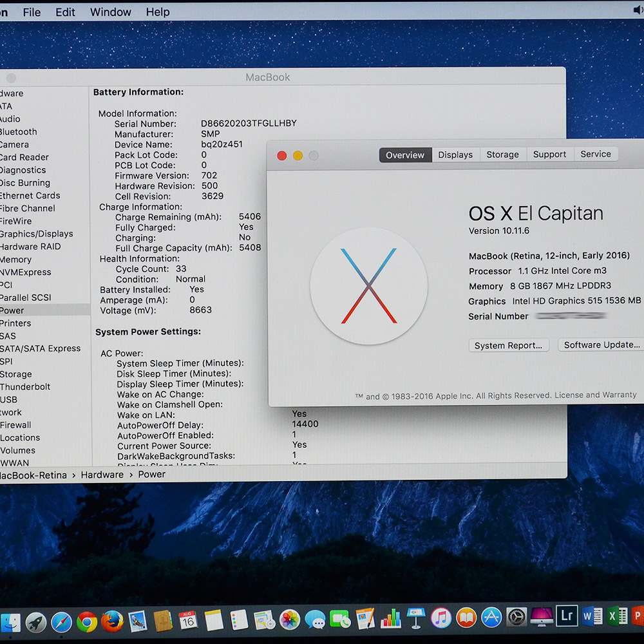Open Reminders app in Dock
The width and height of the screenshot is (644, 644).
click(239, 620)
